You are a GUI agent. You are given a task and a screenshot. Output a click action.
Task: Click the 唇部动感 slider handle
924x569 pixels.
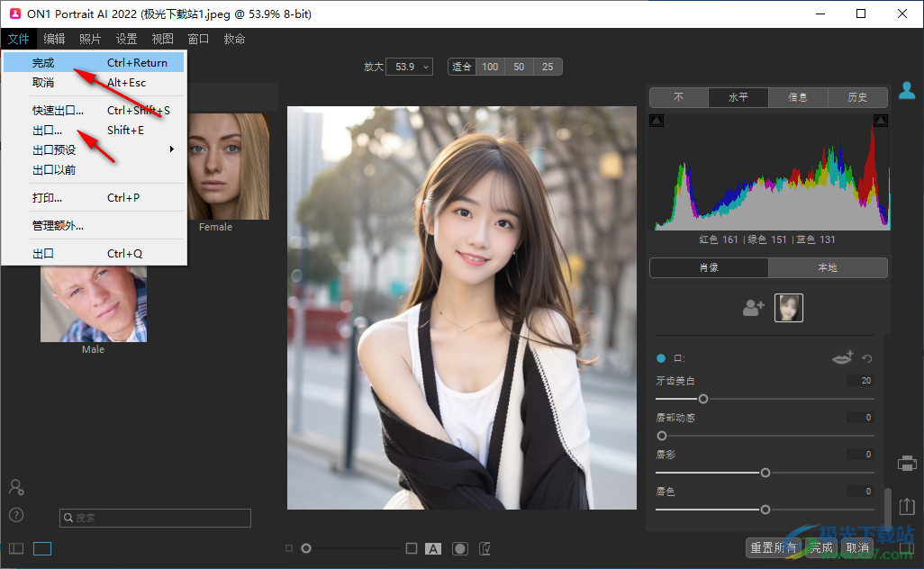click(x=662, y=436)
